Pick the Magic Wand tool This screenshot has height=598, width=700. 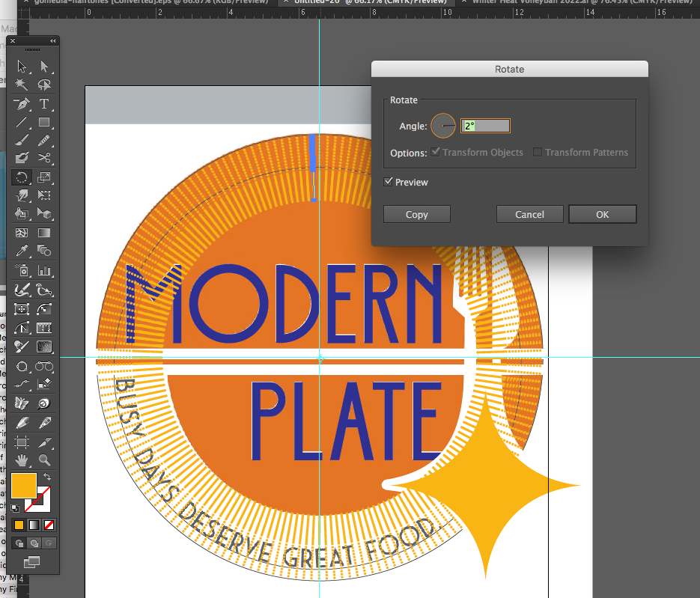22,85
